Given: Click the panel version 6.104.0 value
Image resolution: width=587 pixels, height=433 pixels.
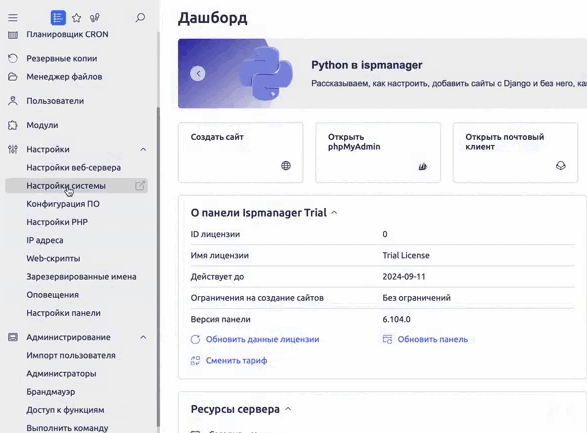Looking at the screenshot, I should pyautogui.click(x=396, y=319).
